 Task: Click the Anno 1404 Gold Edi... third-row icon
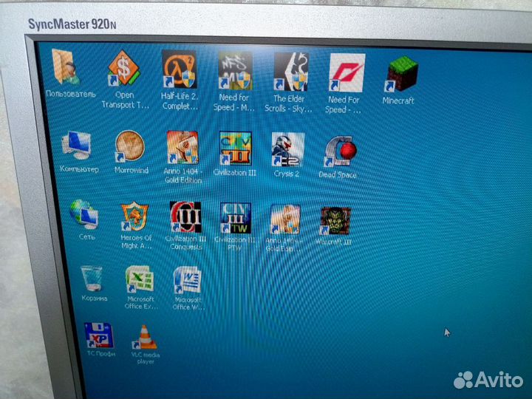[285, 219]
